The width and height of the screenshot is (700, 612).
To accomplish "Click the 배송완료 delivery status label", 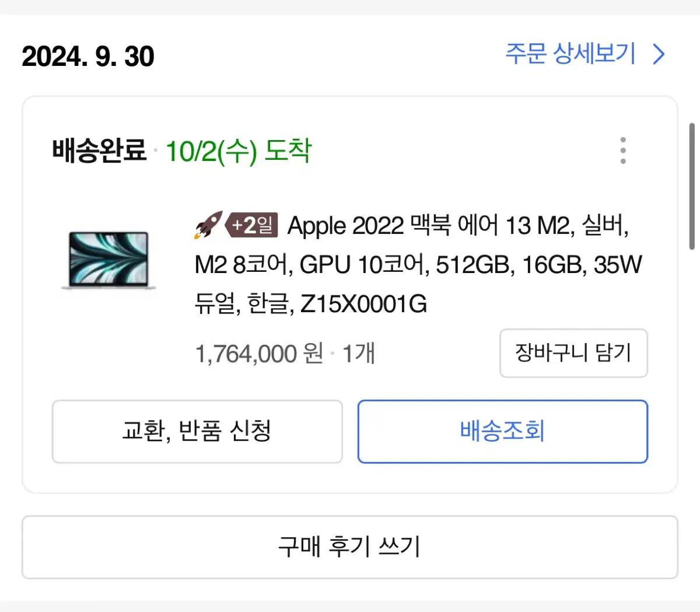I will (x=99, y=151).
